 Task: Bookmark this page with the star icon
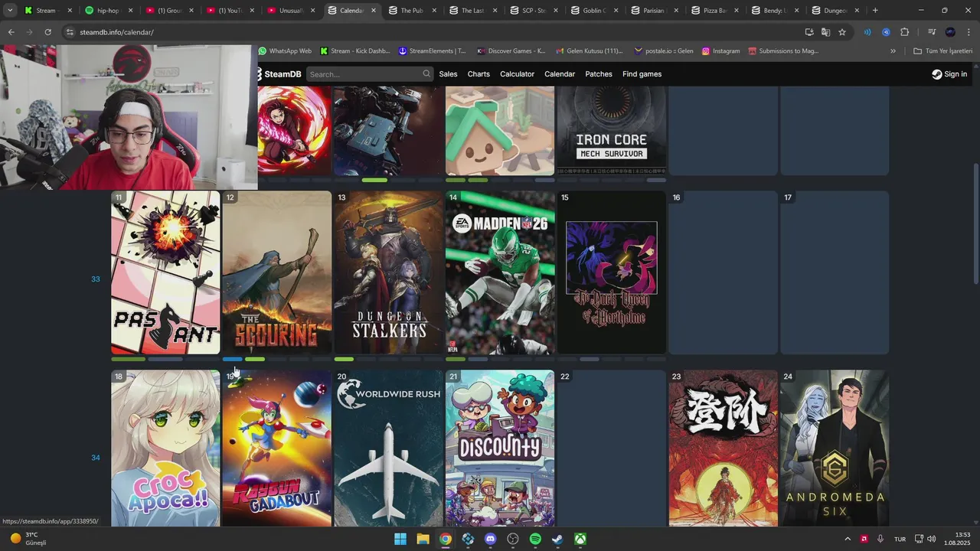(x=842, y=32)
